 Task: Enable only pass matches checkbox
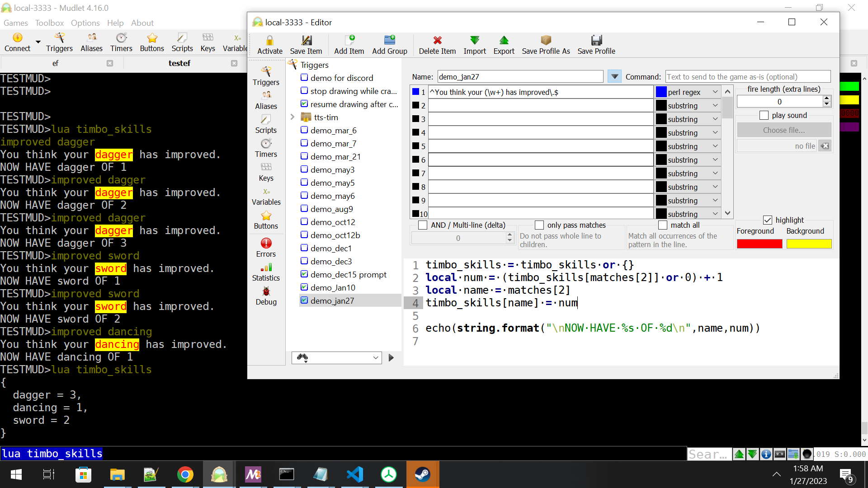point(539,225)
